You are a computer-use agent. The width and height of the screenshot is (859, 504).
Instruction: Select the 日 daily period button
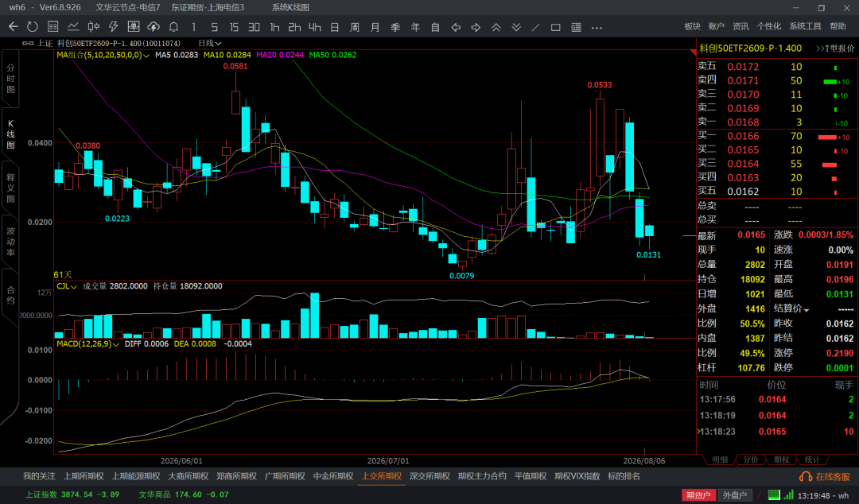coord(335,27)
